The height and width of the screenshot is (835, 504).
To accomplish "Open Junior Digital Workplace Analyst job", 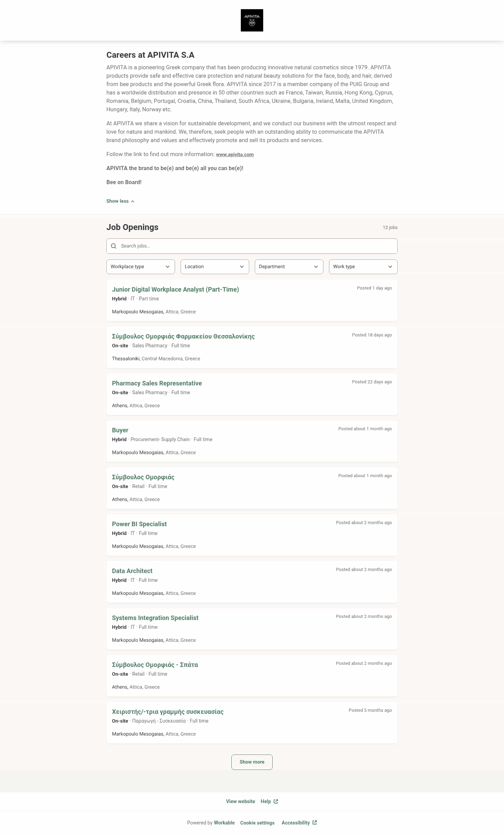I will coord(175,290).
